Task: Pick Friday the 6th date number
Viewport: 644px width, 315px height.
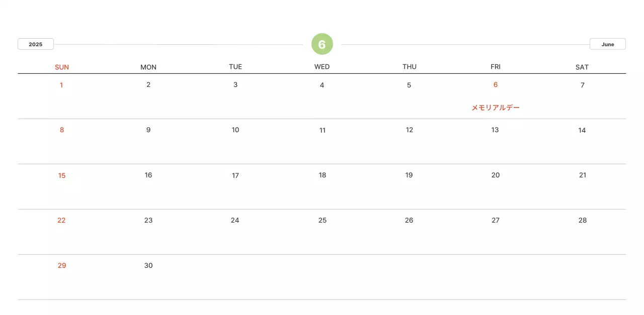Action: pos(496,85)
